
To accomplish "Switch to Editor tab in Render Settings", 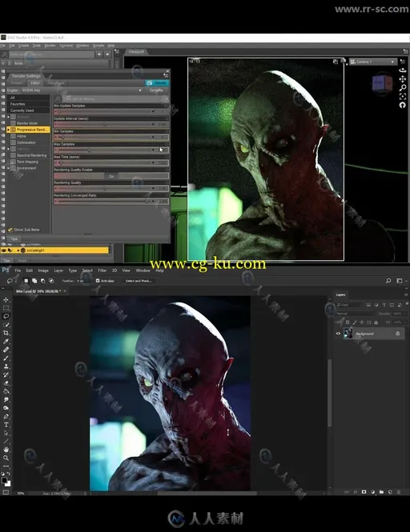I will (35, 82).
